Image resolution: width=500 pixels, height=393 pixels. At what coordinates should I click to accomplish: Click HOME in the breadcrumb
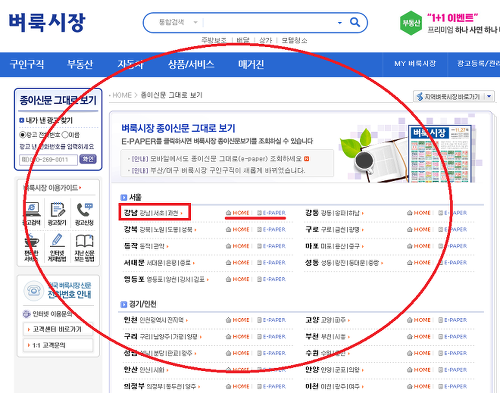122,95
